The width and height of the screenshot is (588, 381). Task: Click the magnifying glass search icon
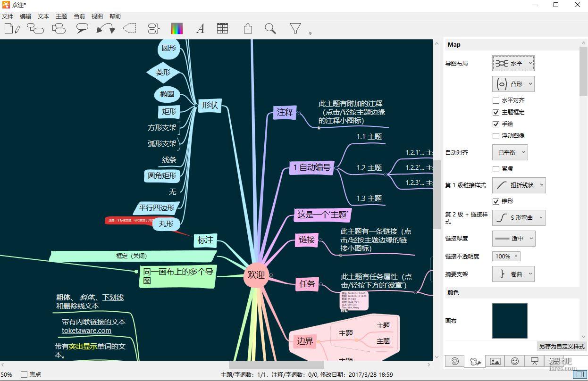pyautogui.click(x=270, y=29)
